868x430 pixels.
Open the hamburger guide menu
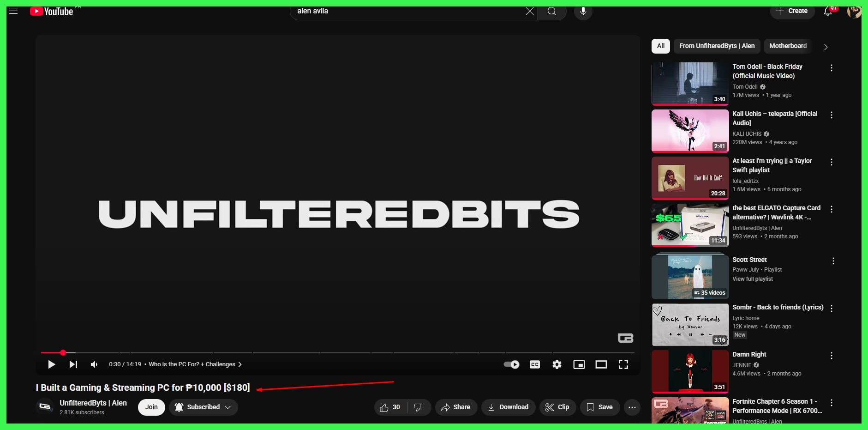click(x=13, y=11)
